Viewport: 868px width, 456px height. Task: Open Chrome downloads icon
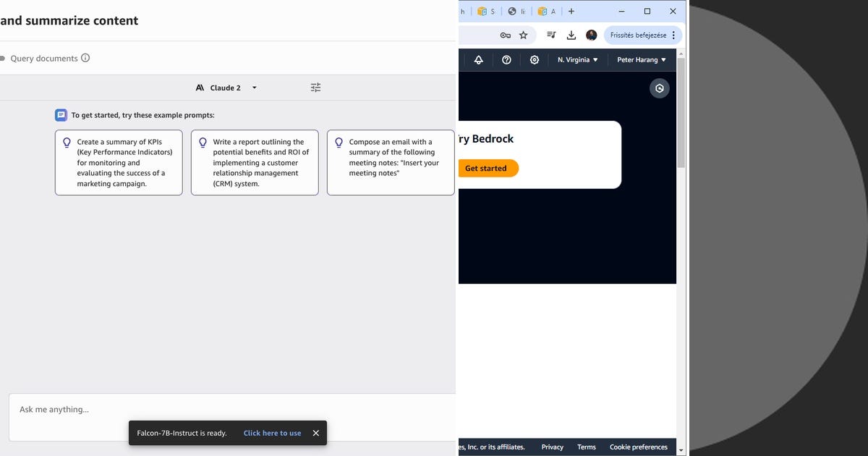pos(571,35)
